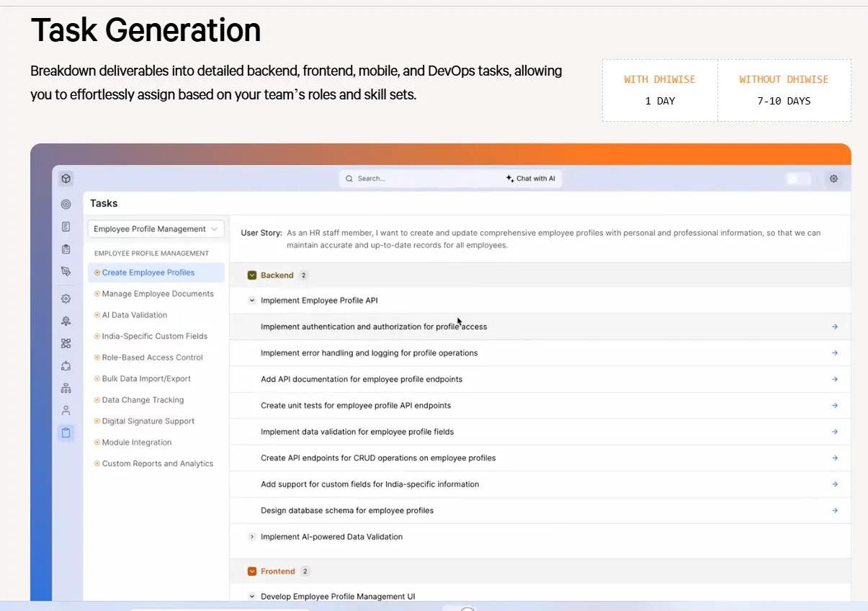Select Manage Employee Documents in list
Image resolution: width=868 pixels, height=611 pixels.
157,294
